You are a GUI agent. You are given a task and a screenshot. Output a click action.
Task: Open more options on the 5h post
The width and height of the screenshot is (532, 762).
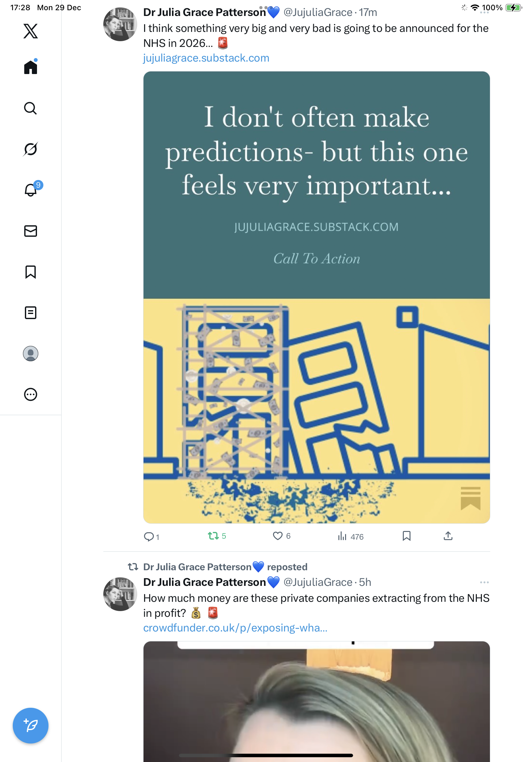484,582
